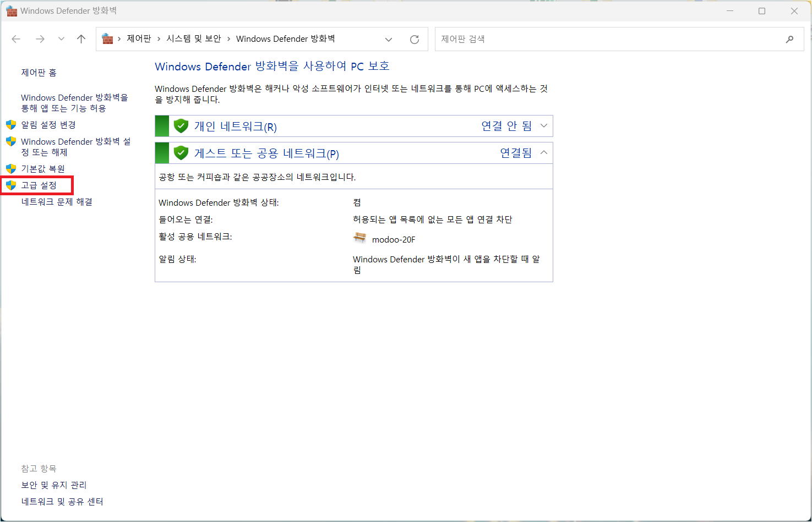Click Windows Defender 방화벽 상태 label
Image resolution: width=812 pixels, height=522 pixels.
(219, 203)
